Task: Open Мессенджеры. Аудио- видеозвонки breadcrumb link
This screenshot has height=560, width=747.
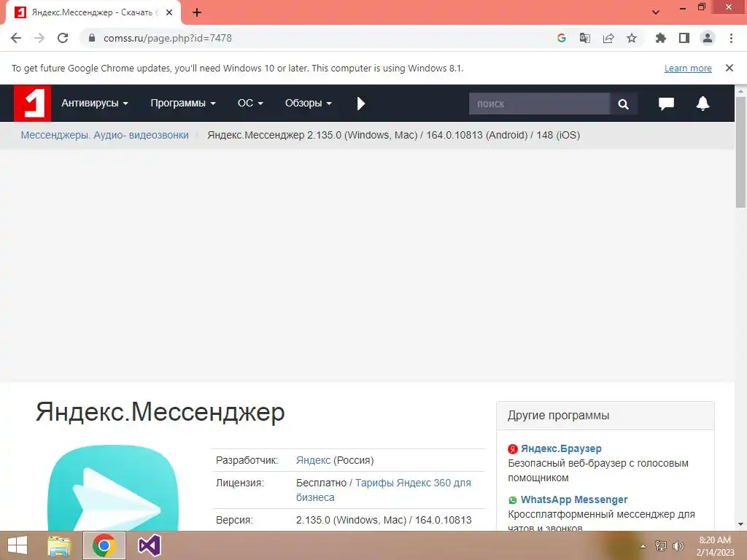Action: [104, 135]
